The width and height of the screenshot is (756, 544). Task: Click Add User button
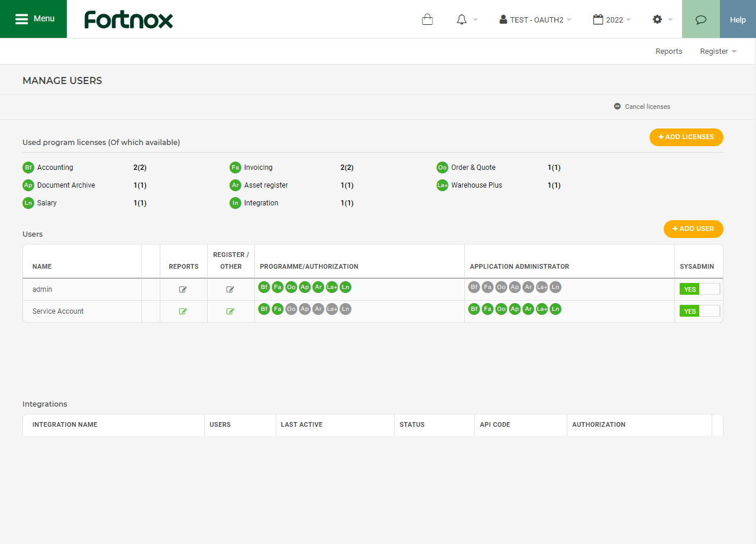click(x=693, y=228)
